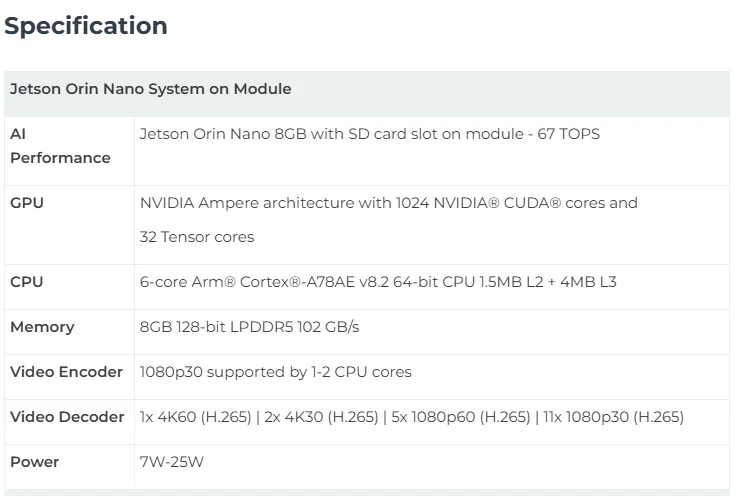
Task: Click the Jetson Orin Nano 8GB 67 TOPS text
Action: point(370,133)
